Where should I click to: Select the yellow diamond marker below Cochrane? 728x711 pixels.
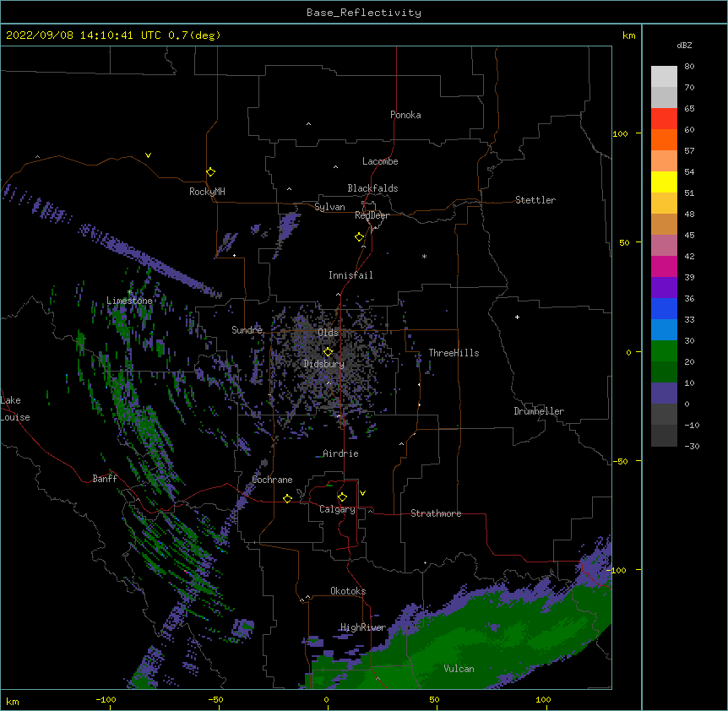287,498
